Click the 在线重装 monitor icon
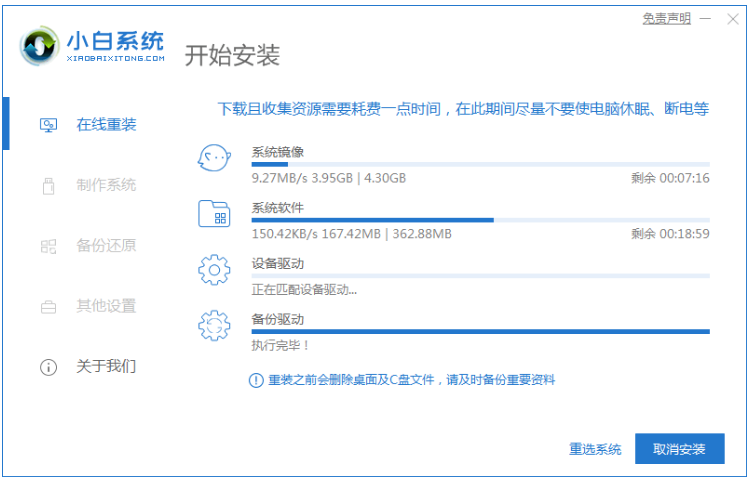 pos(47,125)
